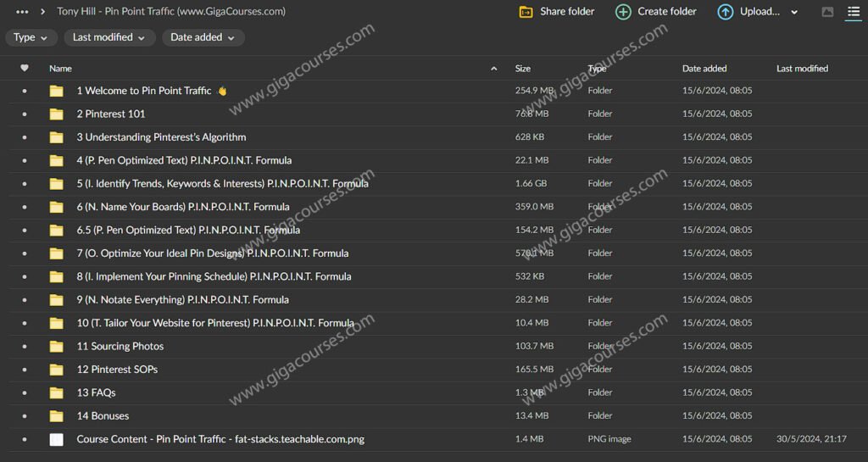Sort by the Name column header

[x=60, y=69]
